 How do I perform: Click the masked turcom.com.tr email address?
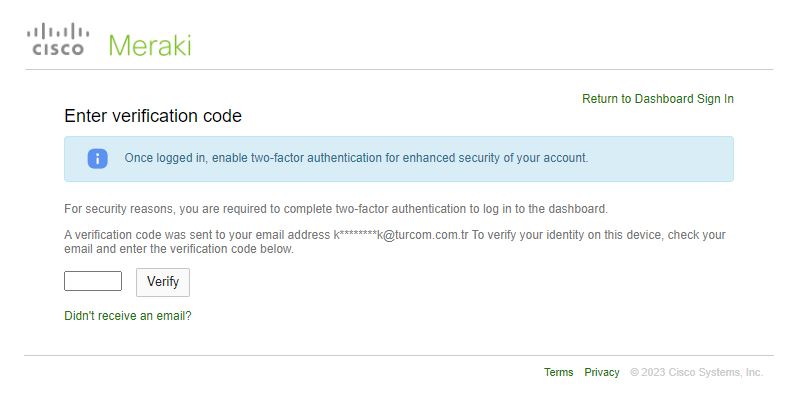pyautogui.click(x=401, y=235)
